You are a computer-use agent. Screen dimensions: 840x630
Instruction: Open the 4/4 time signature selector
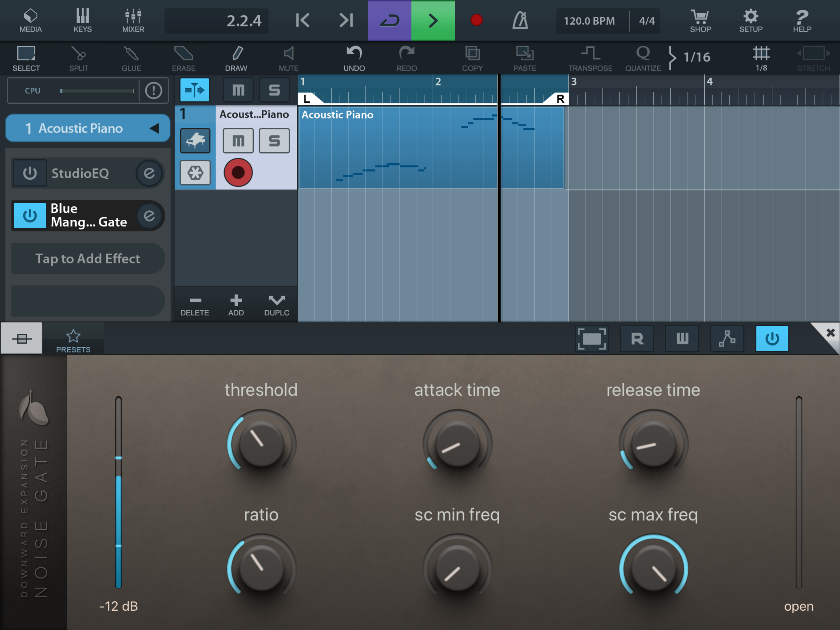[646, 21]
